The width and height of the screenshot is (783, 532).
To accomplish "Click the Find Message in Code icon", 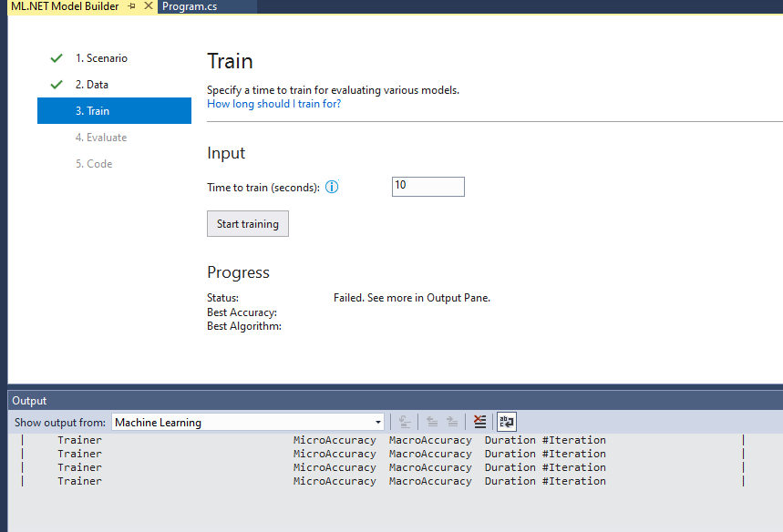I will click(405, 422).
